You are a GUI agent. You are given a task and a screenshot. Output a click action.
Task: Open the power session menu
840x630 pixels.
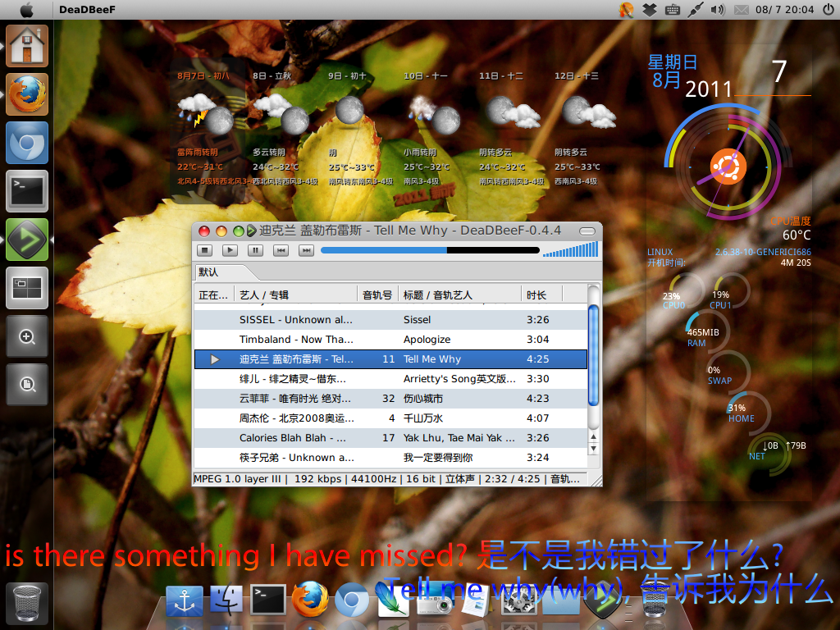(x=829, y=10)
